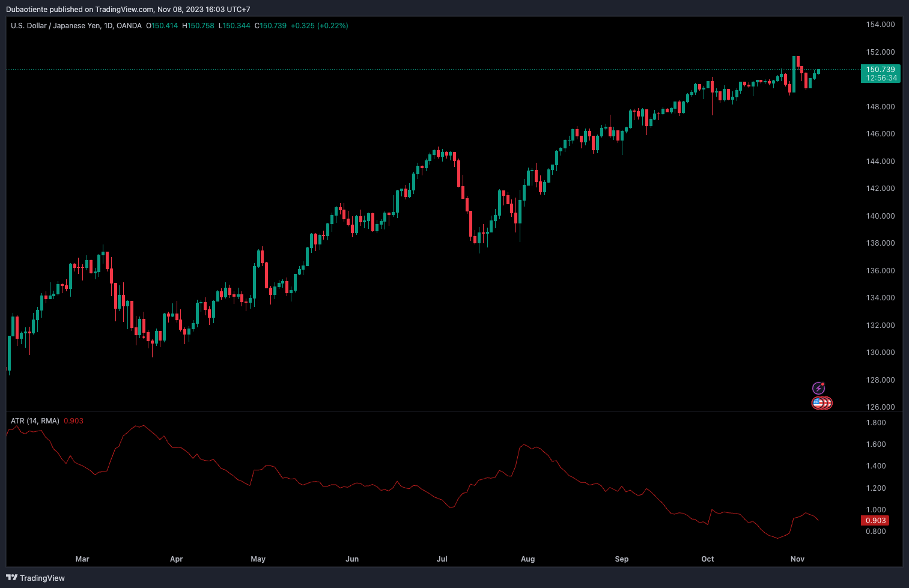The image size is (909, 588).
Task: Click the green current price label 150.739
Action: [880, 70]
